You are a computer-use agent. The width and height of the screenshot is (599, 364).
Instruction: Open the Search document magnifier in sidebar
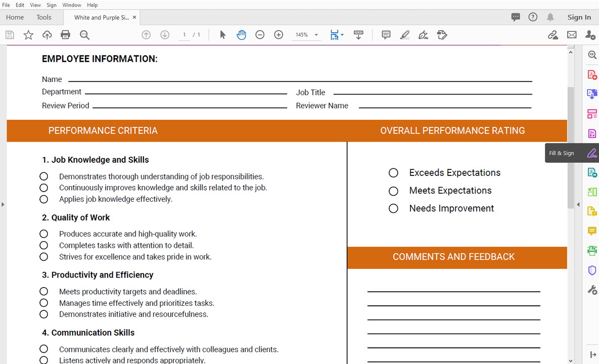591,54
